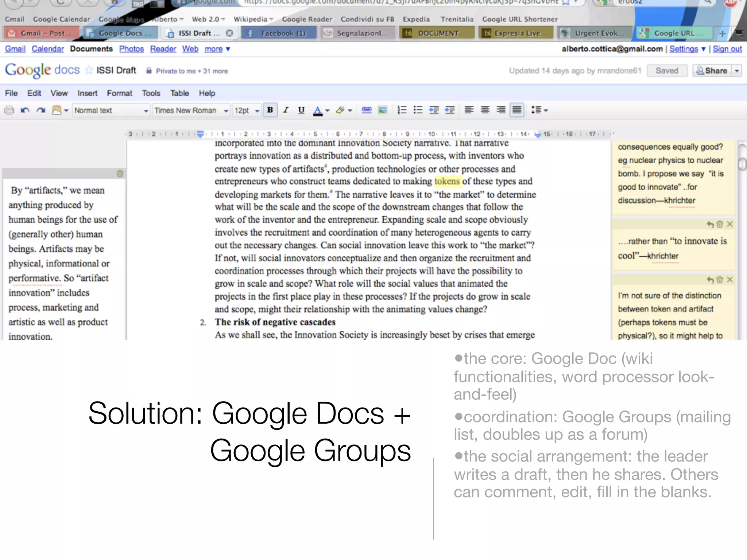
Task: Click the paste clipboard icon
Action: tap(57, 110)
